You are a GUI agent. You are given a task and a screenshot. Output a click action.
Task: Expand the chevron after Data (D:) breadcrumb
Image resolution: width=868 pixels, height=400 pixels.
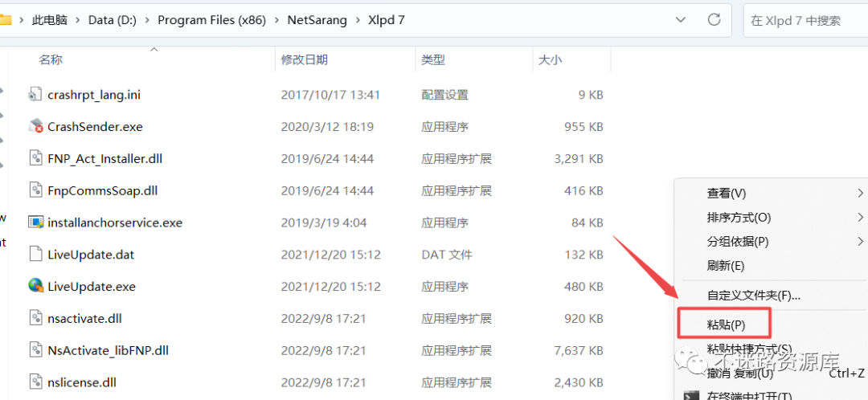pos(148,20)
